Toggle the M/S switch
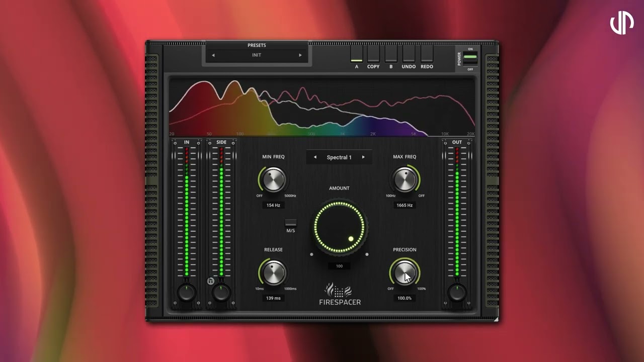 click(291, 223)
